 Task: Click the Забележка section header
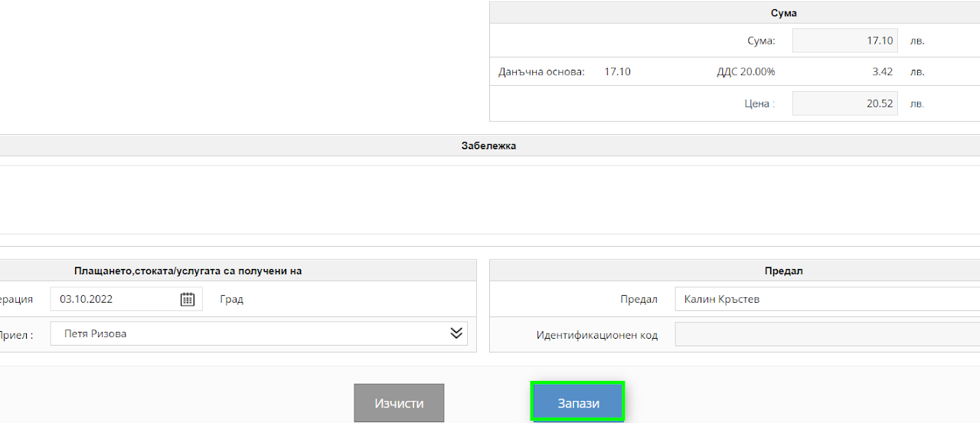pyautogui.click(x=489, y=146)
